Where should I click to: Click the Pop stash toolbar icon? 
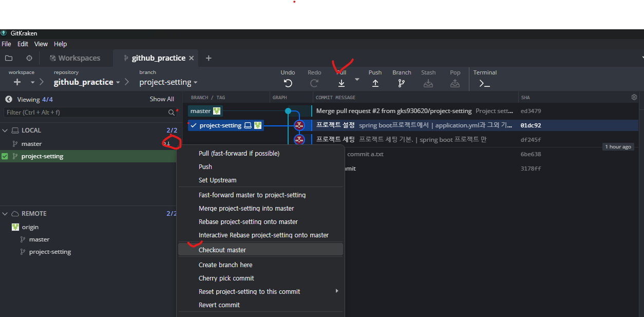pyautogui.click(x=455, y=83)
